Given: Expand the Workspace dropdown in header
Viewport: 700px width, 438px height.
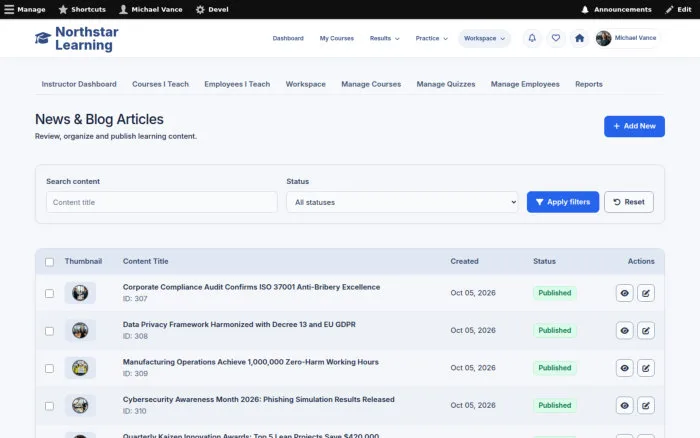Looking at the screenshot, I should (484, 38).
